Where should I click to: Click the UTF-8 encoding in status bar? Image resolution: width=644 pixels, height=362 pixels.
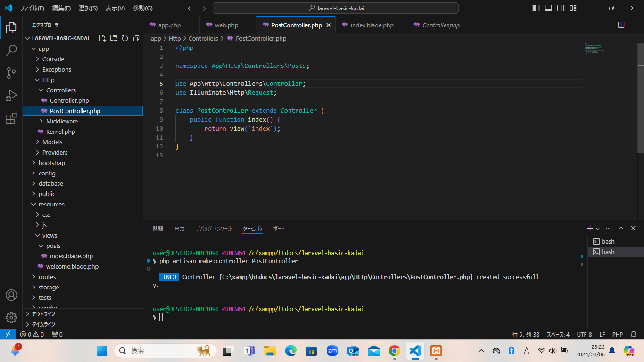pyautogui.click(x=584, y=334)
